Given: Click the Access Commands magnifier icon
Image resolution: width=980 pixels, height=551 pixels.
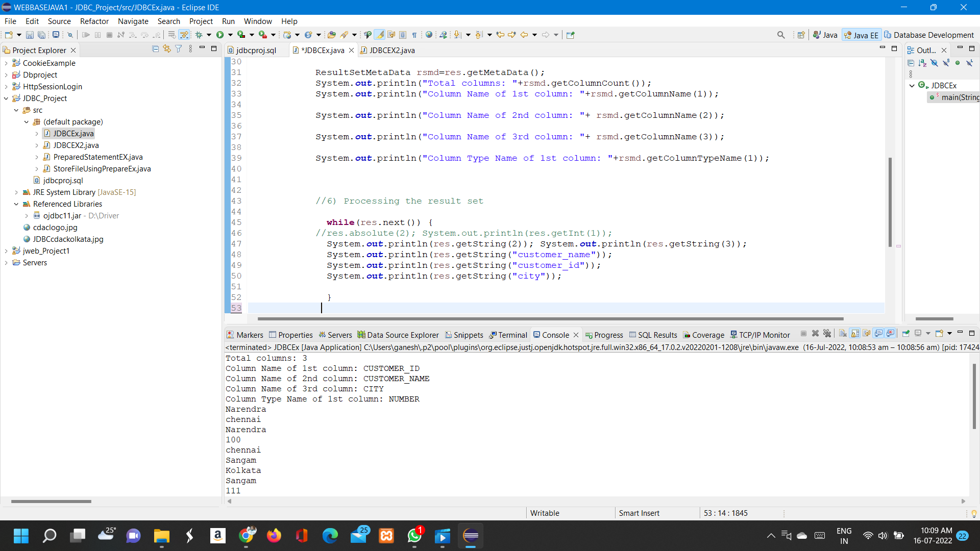Looking at the screenshot, I should (781, 35).
